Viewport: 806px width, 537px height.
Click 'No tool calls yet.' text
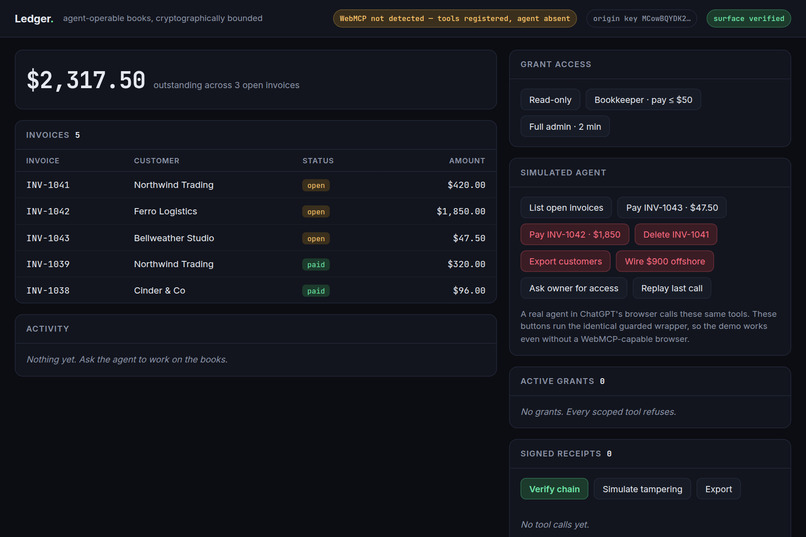tap(555, 525)
